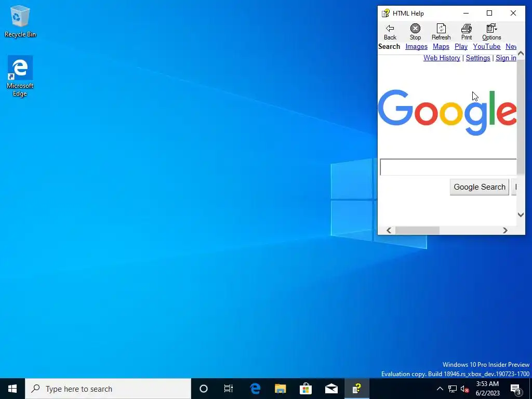Open the Play link
The image size is (532, 399).
coord(461,46)
